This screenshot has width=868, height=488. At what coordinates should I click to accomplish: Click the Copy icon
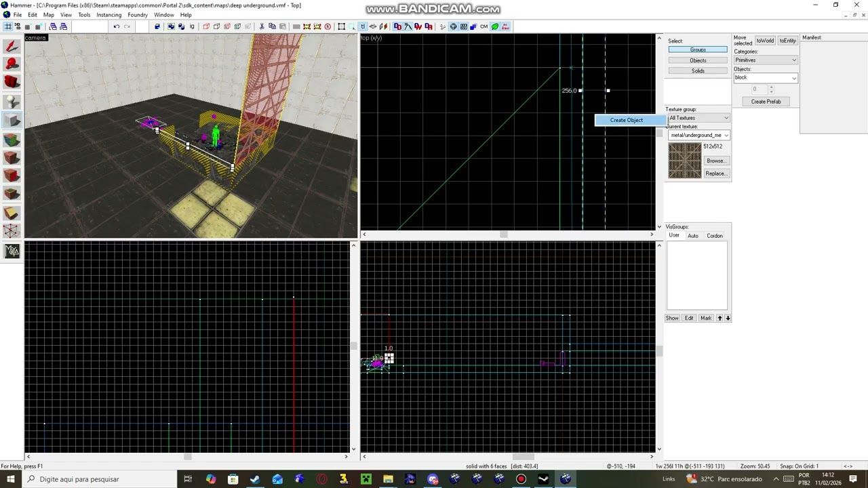272,26
